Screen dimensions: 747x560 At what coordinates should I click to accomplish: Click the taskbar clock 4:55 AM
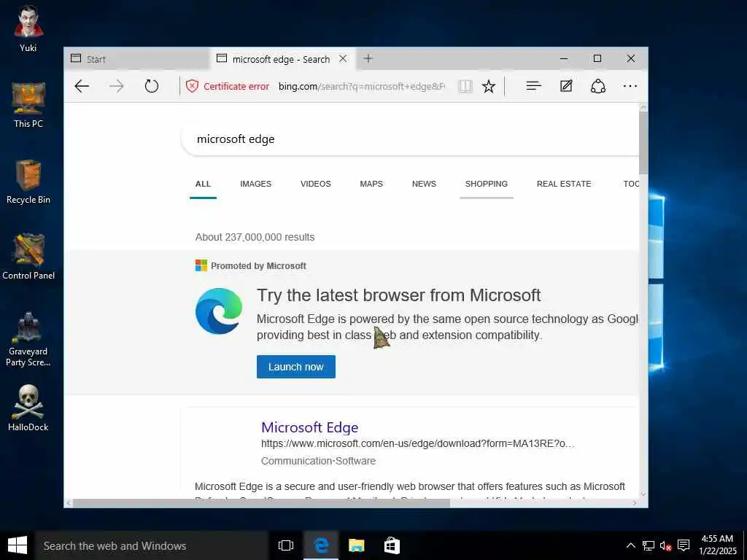click(718, 545)
